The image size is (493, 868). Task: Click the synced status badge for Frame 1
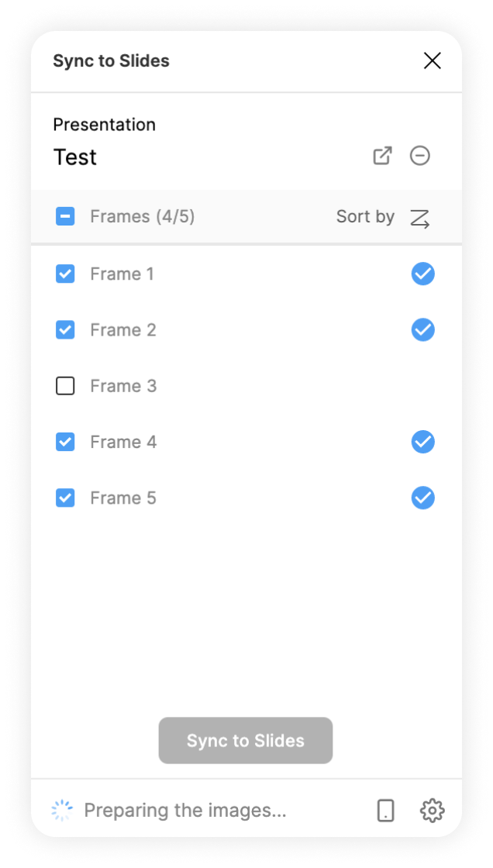pyautogui.click(x=423, y=274)
